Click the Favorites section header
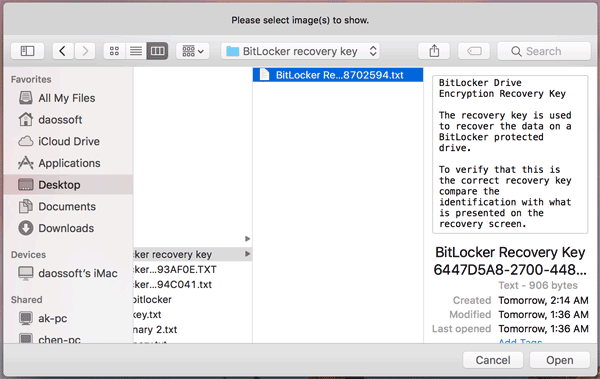Viewport: 600px width, 379px height. [31, 79]
